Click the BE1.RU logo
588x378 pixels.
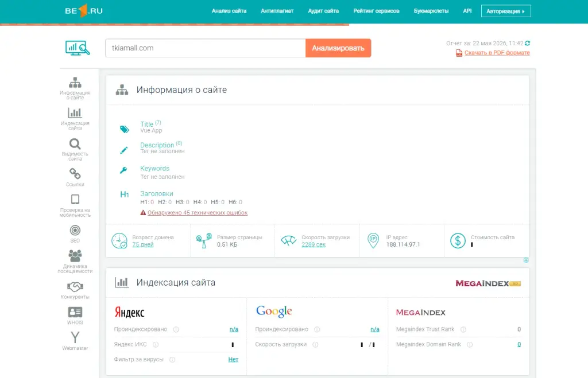(84, 10)
